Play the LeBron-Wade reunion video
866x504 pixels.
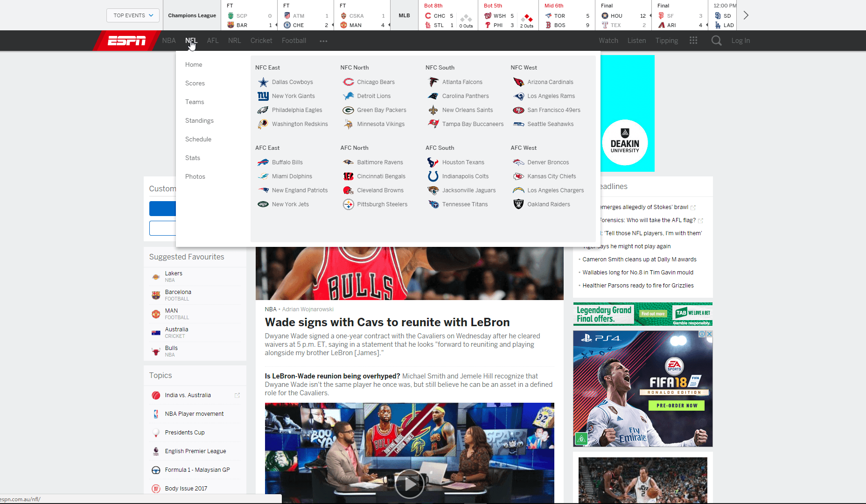coord(409,484)
